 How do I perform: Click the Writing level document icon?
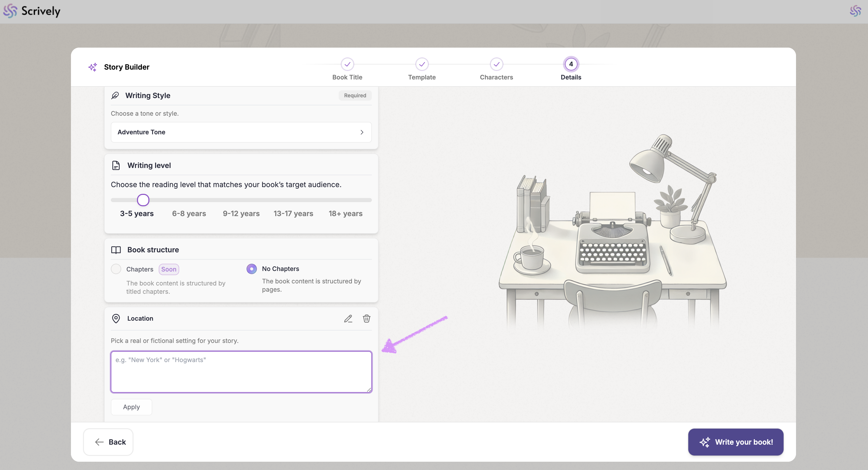pos(116,165)
